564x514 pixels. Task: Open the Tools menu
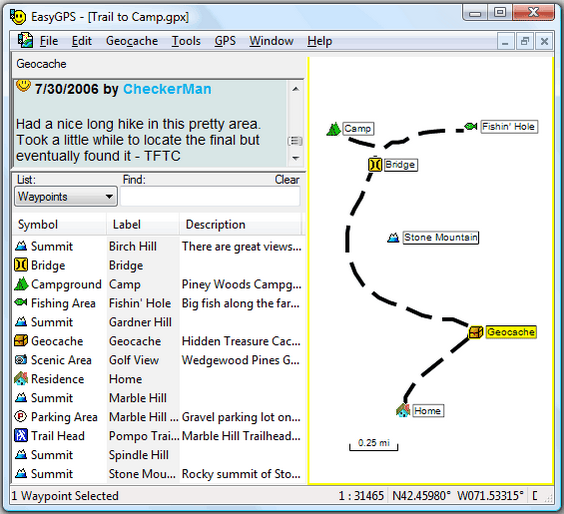[x=186, y=41]
